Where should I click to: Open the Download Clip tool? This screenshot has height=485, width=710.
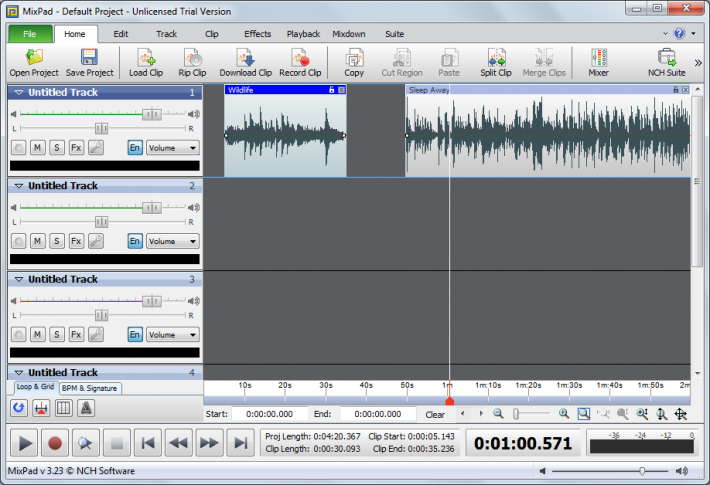pyautogui.click(x=245, y=62)
